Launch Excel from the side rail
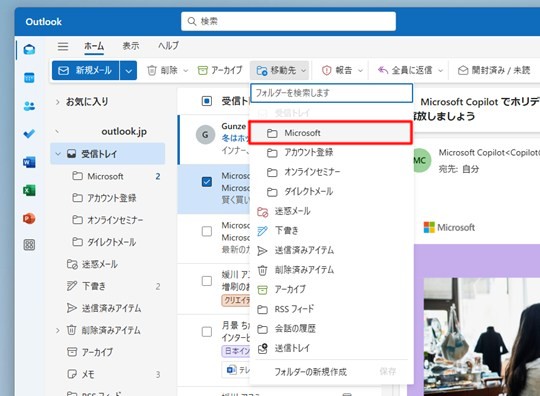This screenshot has height=396, width=540. 29,190
